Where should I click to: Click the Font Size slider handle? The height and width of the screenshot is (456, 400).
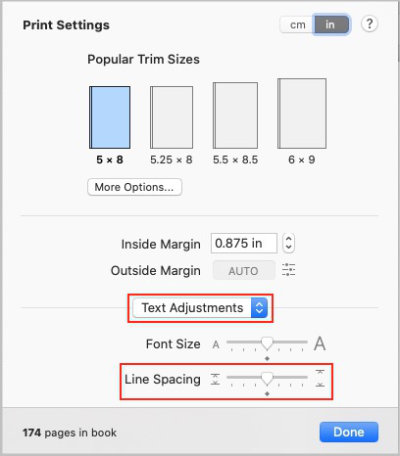point(267,343)
